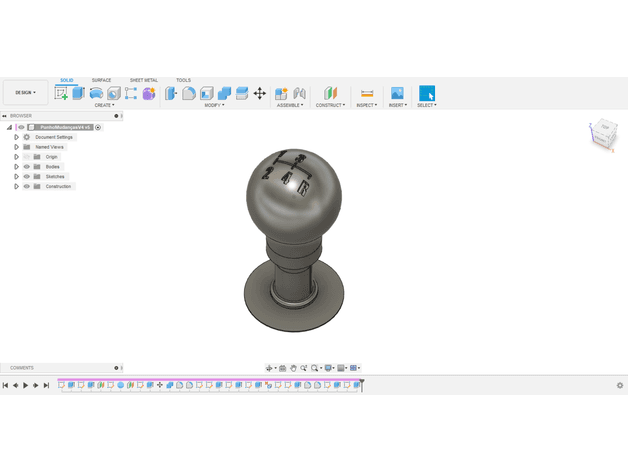
Task: Choose the Revolve tool icon
Action: pyautogui.click(x=96, y=93)
